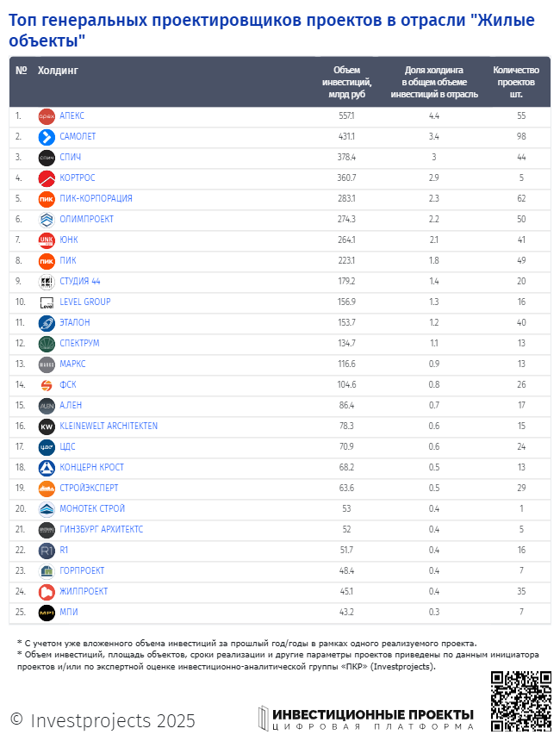Click the QR code image
Image resolution: width=560 pixels, height=741 pixels.
[x=520, y=701]
